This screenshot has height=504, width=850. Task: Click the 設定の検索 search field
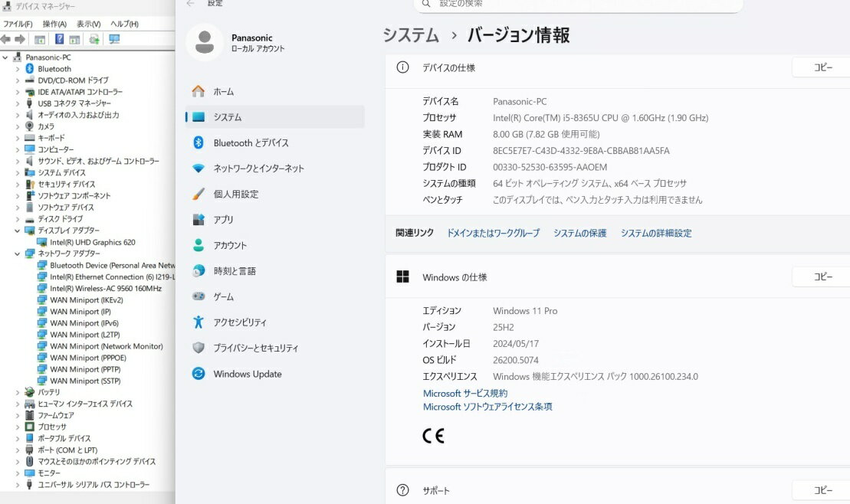pos(583,4)
